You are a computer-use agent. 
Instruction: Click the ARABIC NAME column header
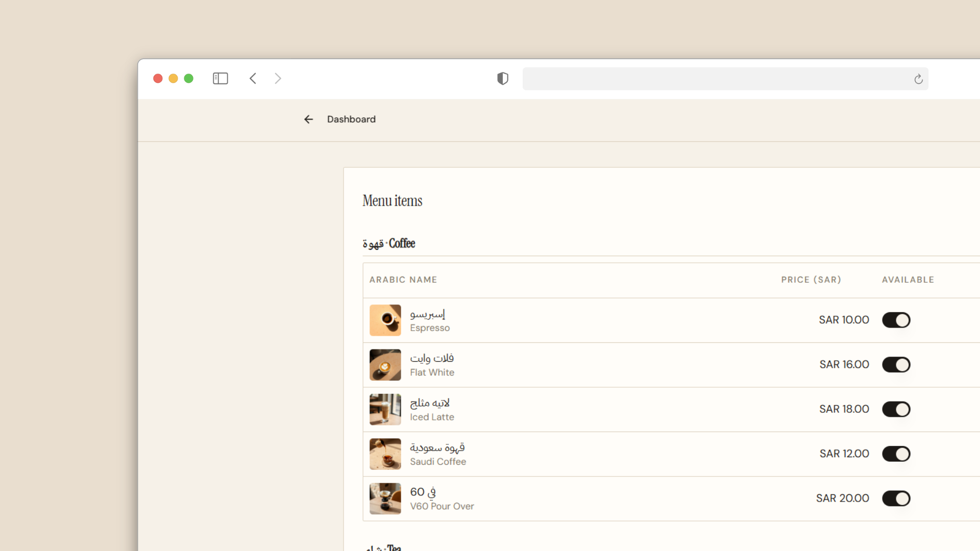point(403,280)
